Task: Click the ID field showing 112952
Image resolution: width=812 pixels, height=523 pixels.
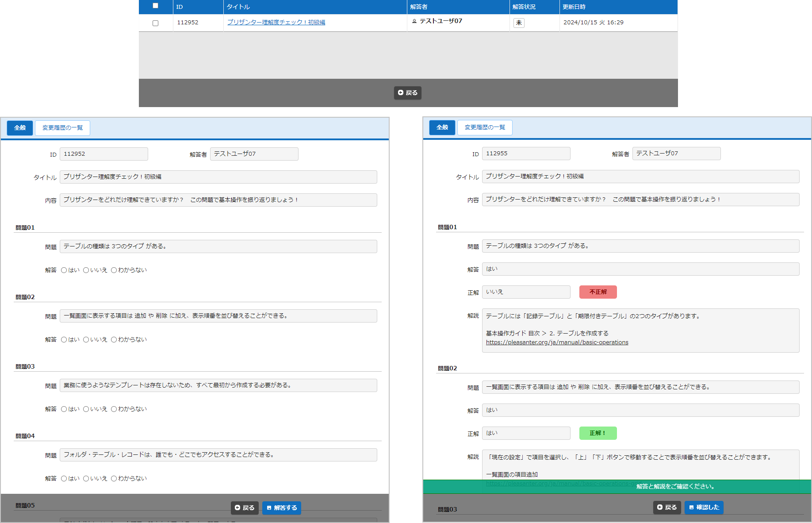Action: 104,154
